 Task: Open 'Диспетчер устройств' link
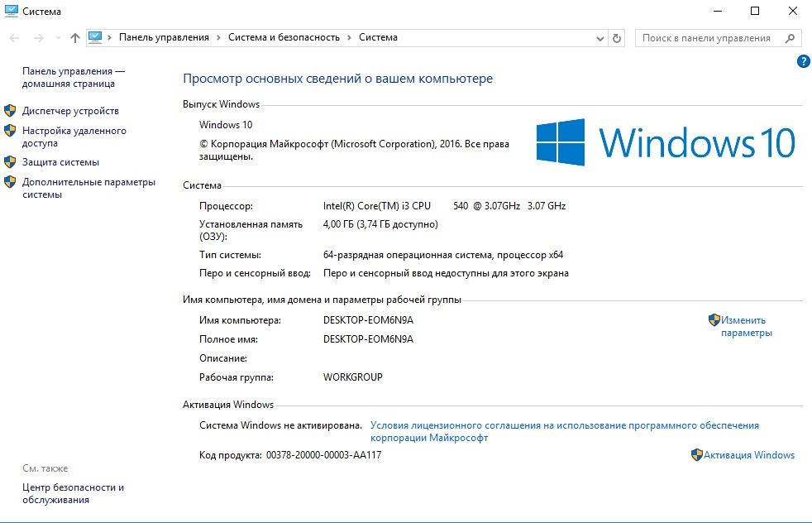click(70, 110)
